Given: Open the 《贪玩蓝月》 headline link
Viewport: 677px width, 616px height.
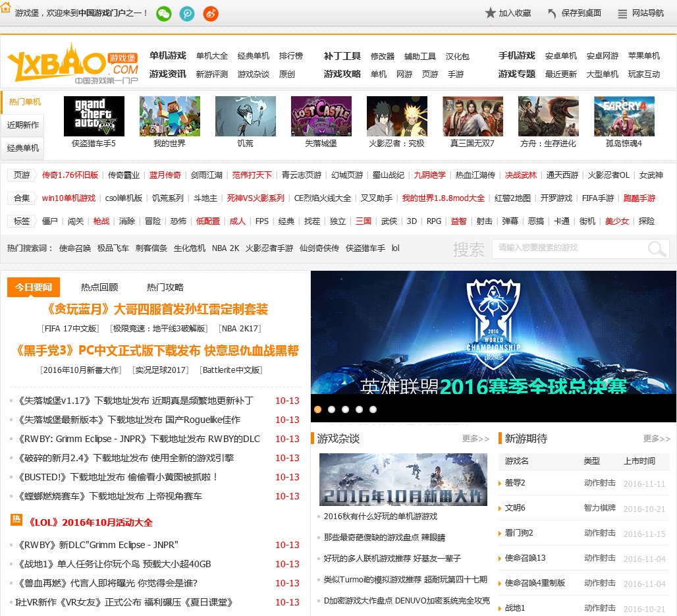Looking at the screenshot, I should coord(157,309).
